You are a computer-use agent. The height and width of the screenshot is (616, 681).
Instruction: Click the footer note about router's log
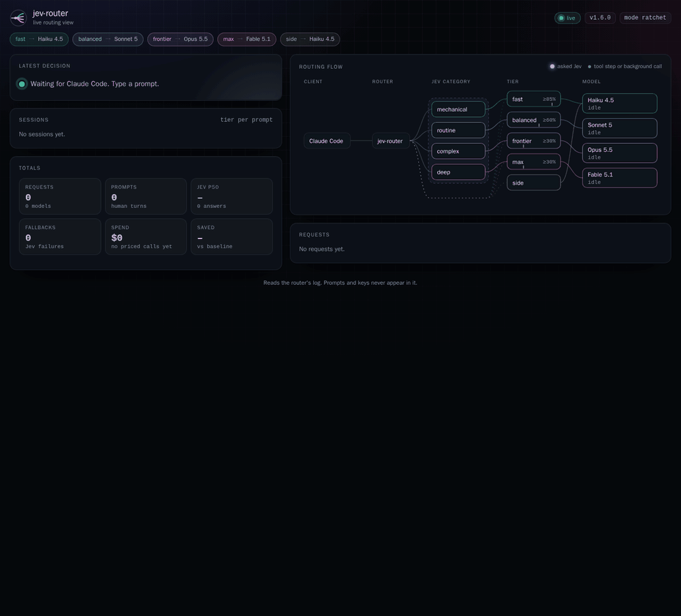[x=340, y=283]
